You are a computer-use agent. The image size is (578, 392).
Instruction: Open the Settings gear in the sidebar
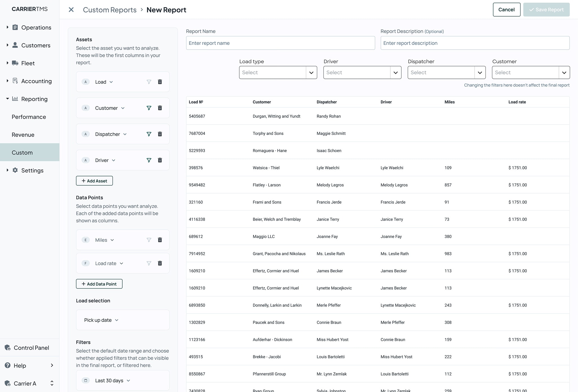click(x=15, y=170)
